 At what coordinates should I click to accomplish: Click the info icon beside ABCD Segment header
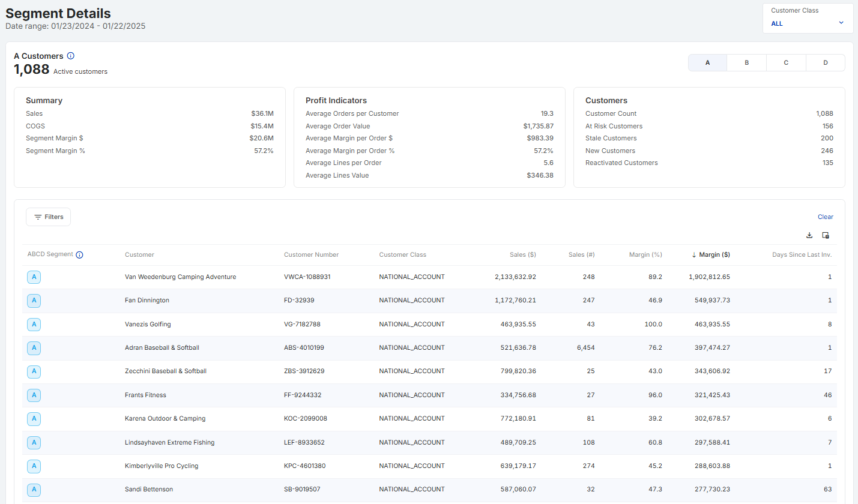point(79,255)
